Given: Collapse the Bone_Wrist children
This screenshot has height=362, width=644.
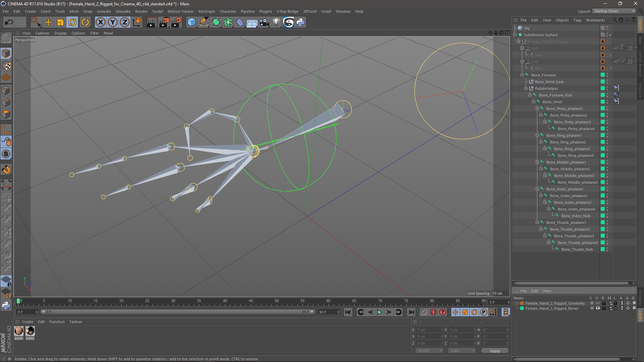Looking at the screenshot, I should point(533,102).
